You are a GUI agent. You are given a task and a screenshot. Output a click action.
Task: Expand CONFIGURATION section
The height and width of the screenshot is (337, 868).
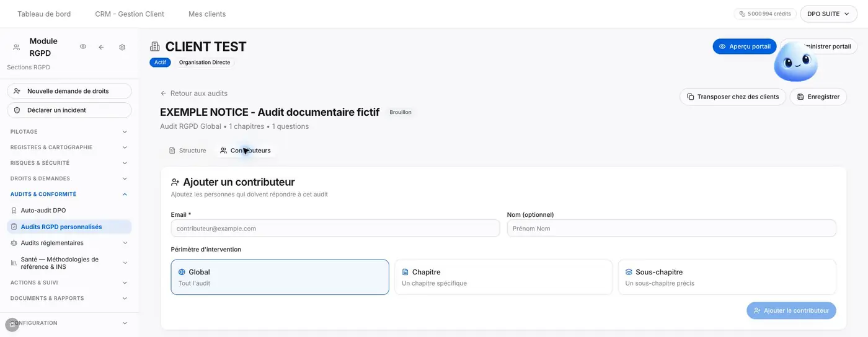[69, 323]
